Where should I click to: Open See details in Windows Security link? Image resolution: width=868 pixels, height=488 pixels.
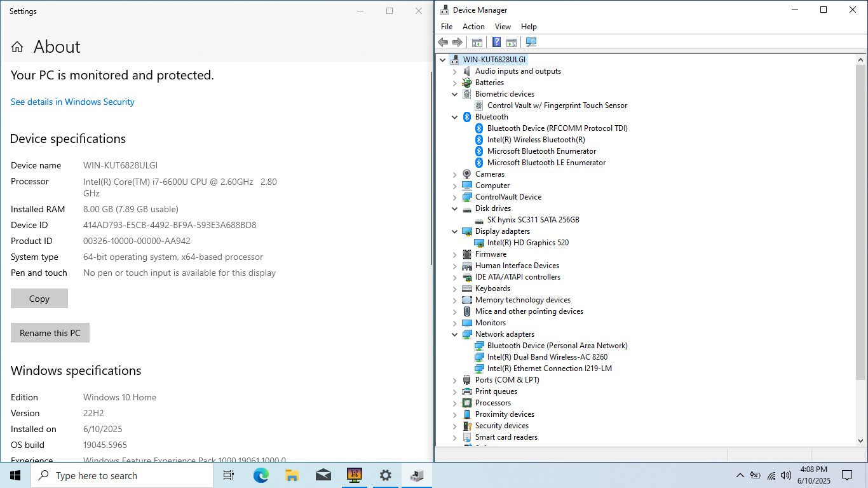(72, 102)
